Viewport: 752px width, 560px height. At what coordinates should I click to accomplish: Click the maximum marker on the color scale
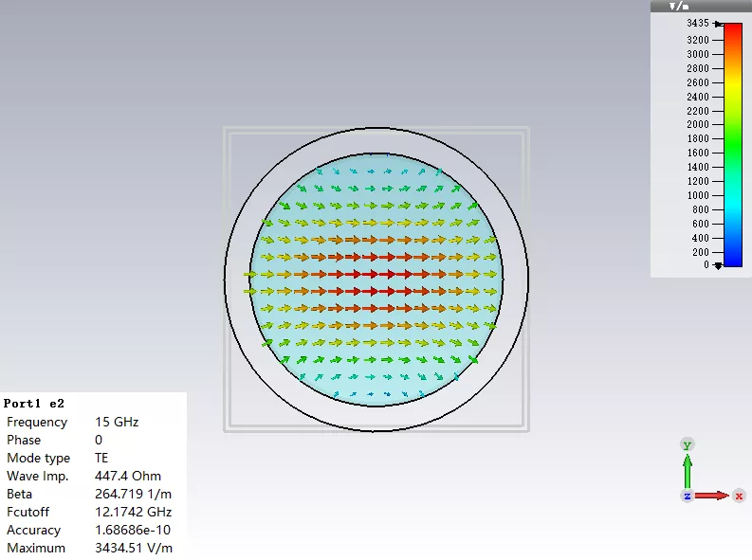[718, 24]
